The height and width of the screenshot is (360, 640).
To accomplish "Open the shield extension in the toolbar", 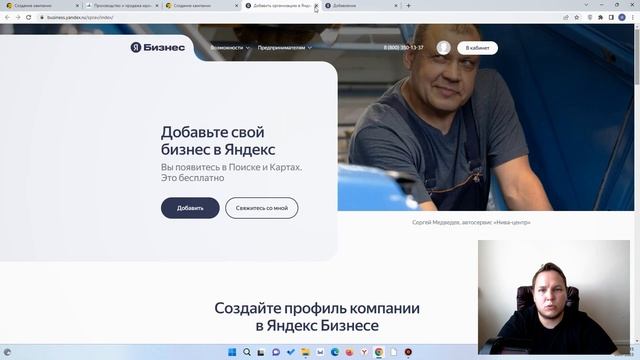I will [590, 18].
